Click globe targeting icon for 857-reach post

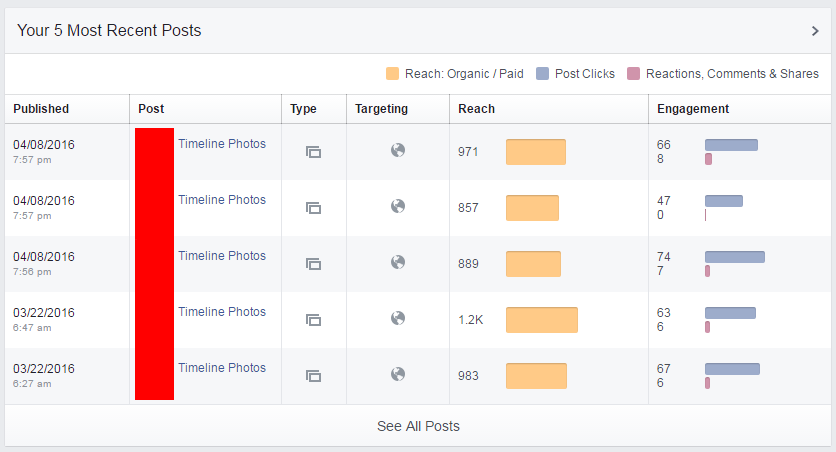point(398,206)
